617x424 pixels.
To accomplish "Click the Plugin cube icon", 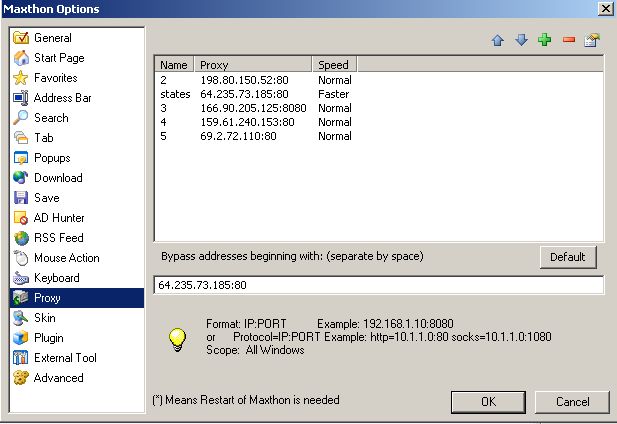I will pyautogui.click(x=21, y=338).
